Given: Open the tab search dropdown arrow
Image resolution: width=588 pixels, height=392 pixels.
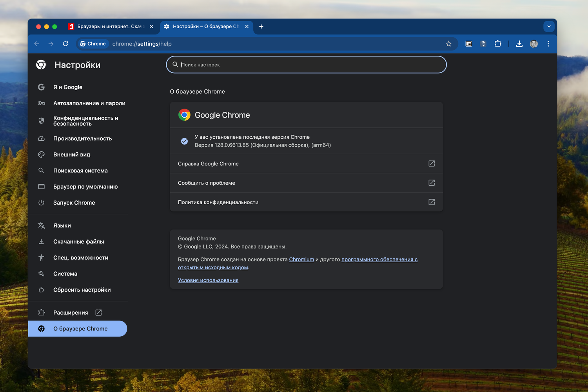Looking at the screenshot, I should 549,27.
